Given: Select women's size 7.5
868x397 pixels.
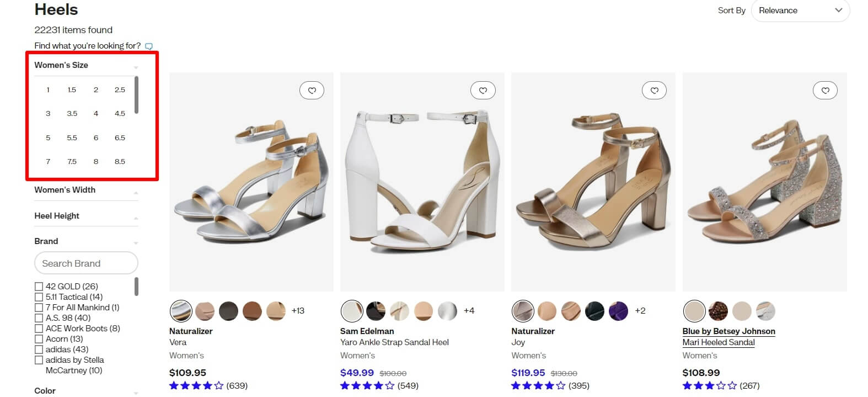Looking at the screenshot, I should [72, 161].
